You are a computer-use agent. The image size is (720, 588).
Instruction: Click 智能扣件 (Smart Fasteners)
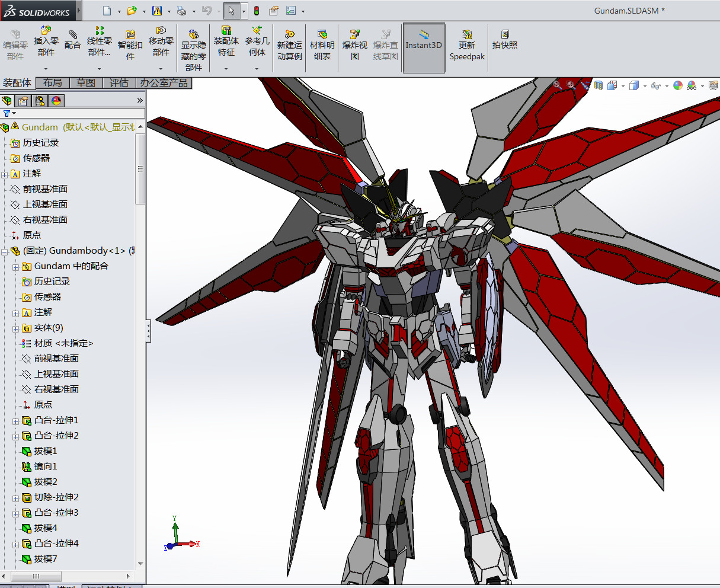pos(130,44)
